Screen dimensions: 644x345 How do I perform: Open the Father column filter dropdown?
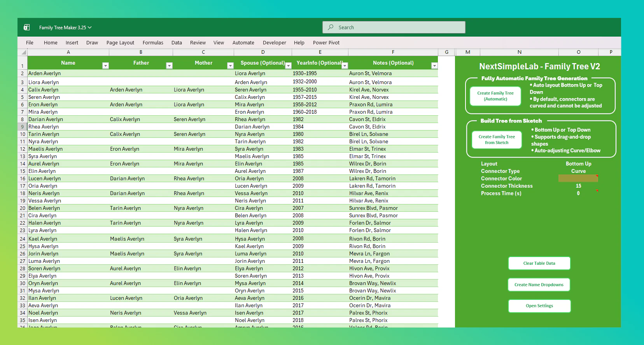169,66
